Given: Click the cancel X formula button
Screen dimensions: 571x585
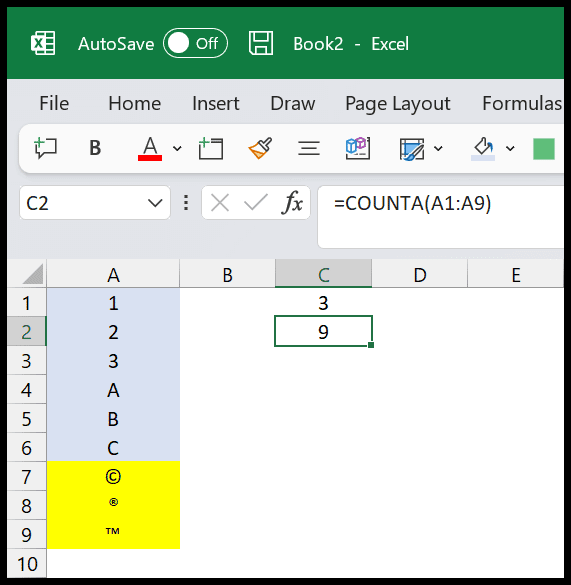Looking at the screenshot, I should tap(220, 203).
